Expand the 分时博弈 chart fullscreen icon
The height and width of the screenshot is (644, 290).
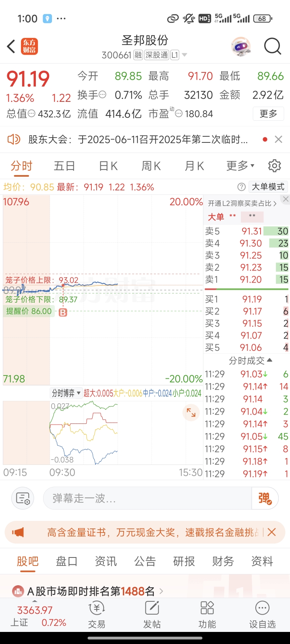pyautogui.click(x=191, y=413)
